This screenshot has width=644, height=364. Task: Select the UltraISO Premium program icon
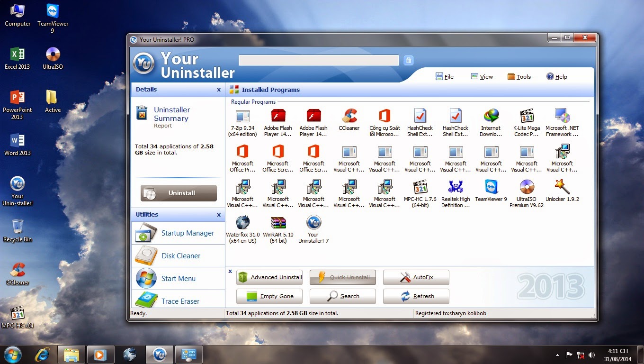click(x=527, y=188)
